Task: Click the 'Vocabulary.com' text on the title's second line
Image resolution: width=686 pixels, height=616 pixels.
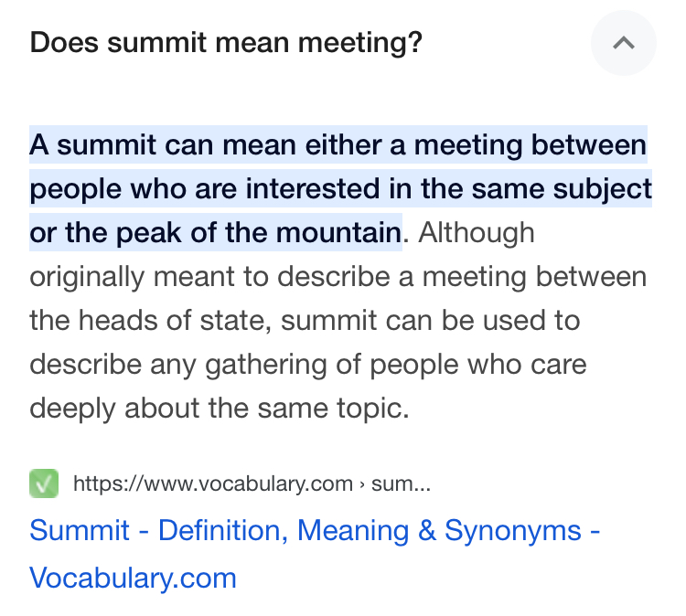Action: pos(133,578)
